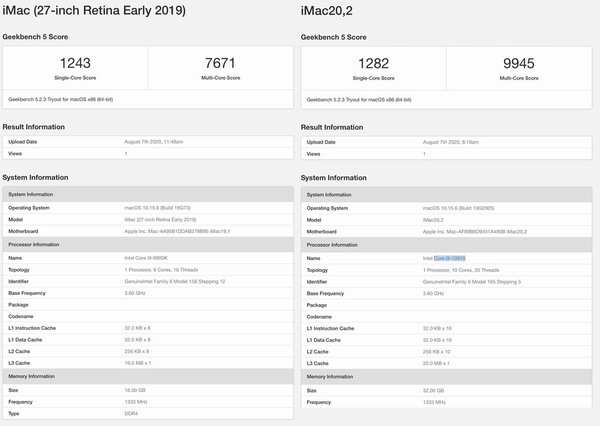Image resolution: width=600 pixels, height=426 pixels.
Task: Select OS value 'macOS 10.15.6 (Build 19G73)'
Action: [x=158, y=208]
